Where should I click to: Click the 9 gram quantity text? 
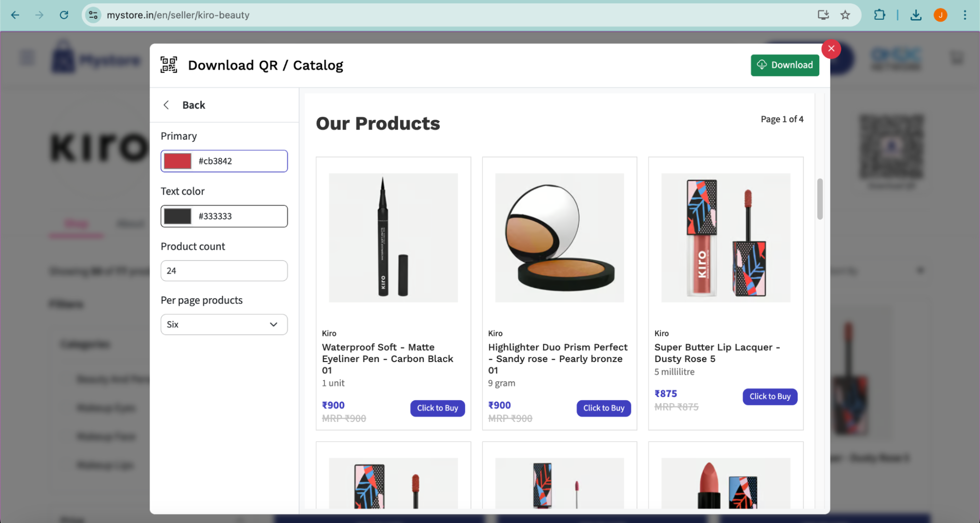click(502, 383)
